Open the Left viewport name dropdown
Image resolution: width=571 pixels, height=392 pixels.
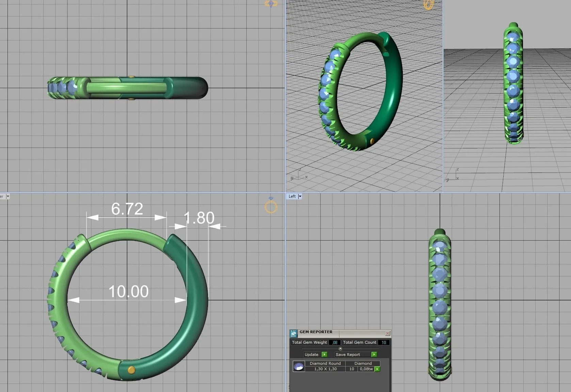click(300, 196)
